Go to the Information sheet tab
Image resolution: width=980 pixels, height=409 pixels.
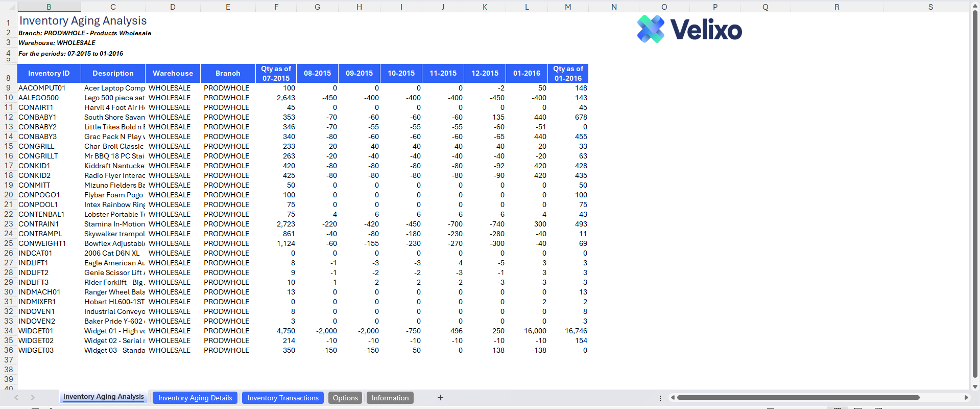(x=390, y=398)
